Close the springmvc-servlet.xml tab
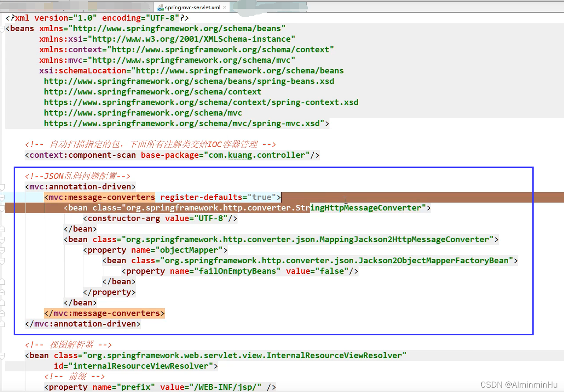564x392 pixels. [225, 7]
